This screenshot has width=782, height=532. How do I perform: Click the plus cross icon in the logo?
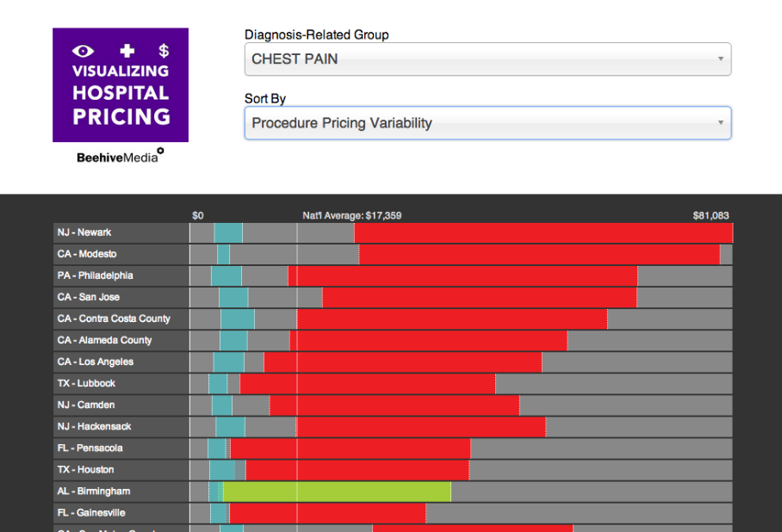127,52
